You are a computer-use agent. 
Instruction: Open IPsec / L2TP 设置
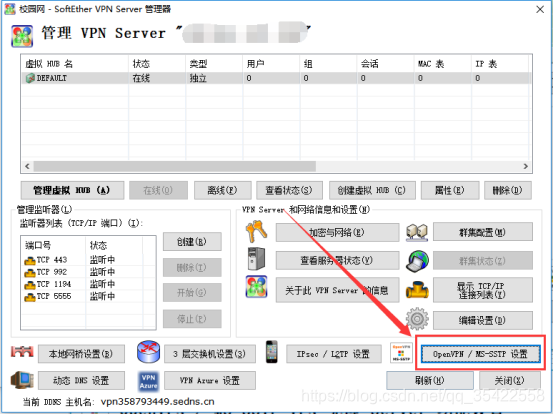(x=334, y=354)
